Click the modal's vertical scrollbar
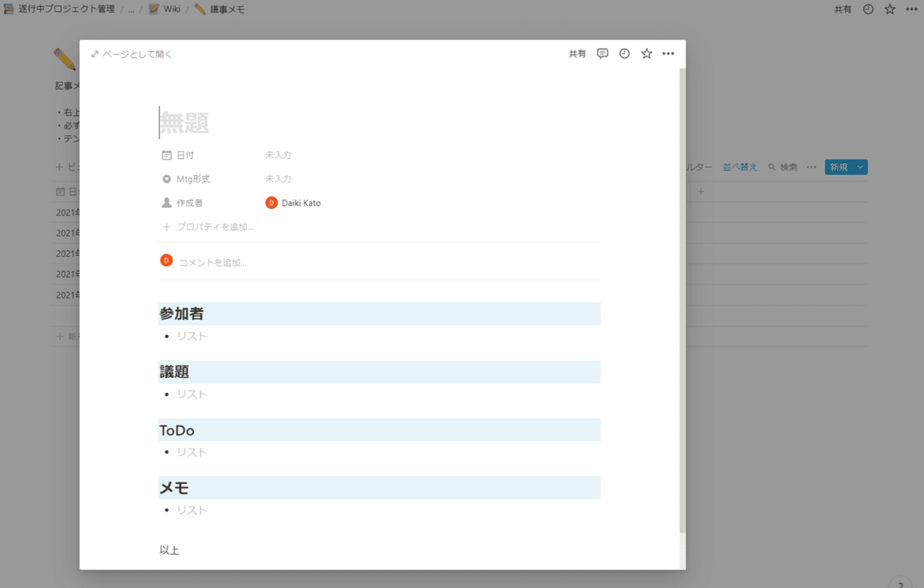Screen dimensions: 924x588 tap(682, 301)
